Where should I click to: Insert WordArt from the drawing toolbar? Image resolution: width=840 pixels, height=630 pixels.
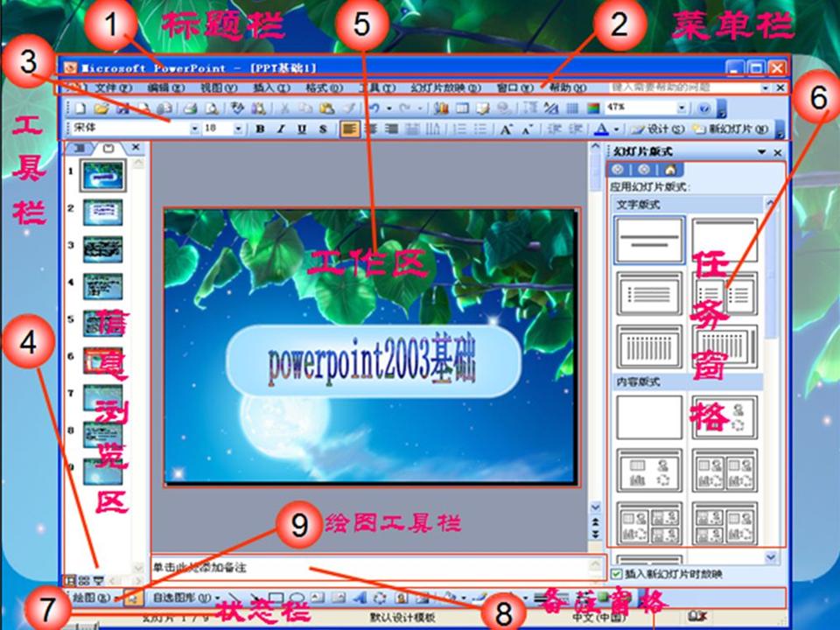click(x=360, y=598)
